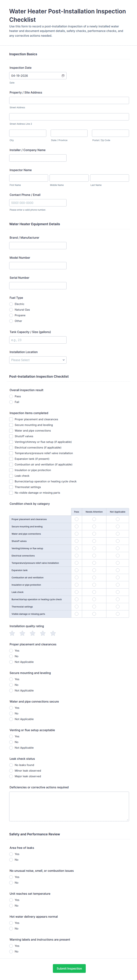Click the Contact Phone number field
The image size is (137, 980).
pos(38,203)
